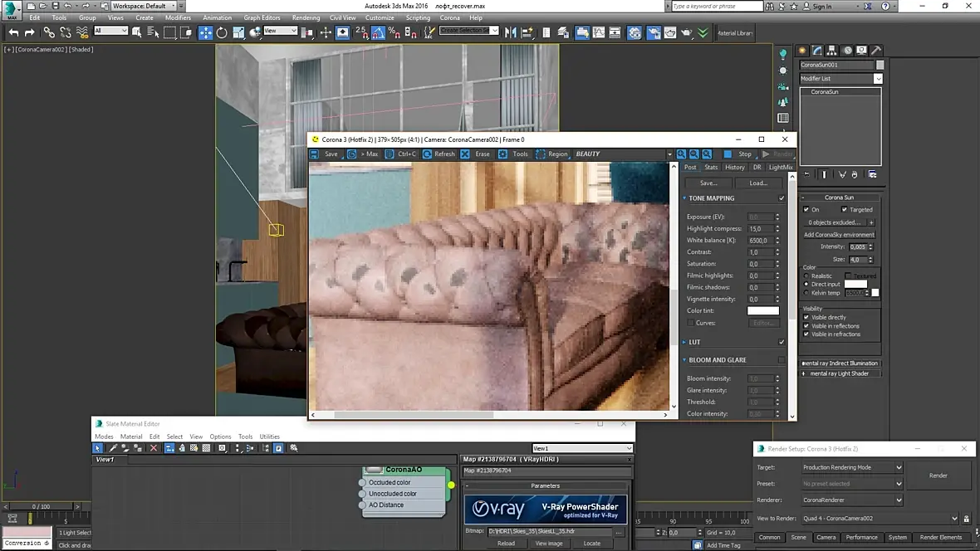Toggle the Angle Snap icon
Viewport: 980px width, 551px height.
[x=378, y=32]
